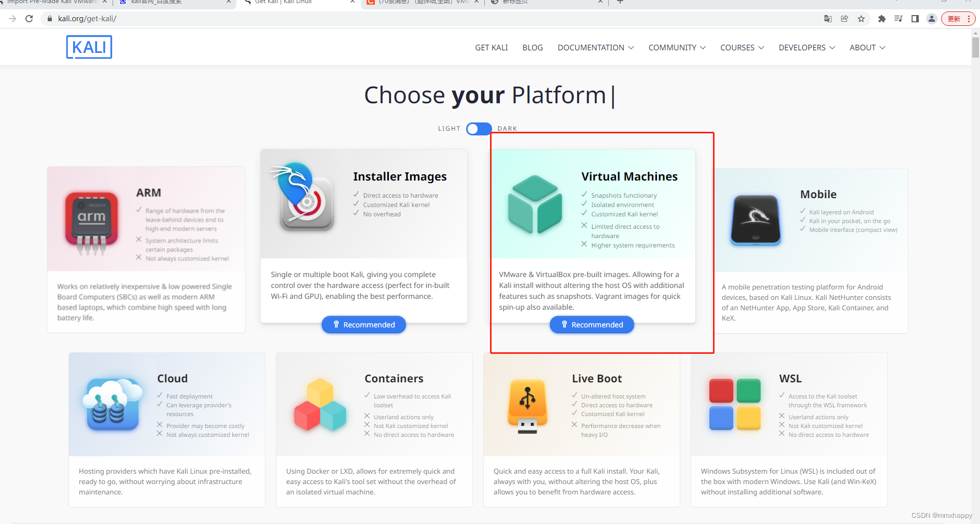Click 'Direct access to hardware' in Installer Images
The width and height of the screenshot is (980, 524).
tap(400, 196)
